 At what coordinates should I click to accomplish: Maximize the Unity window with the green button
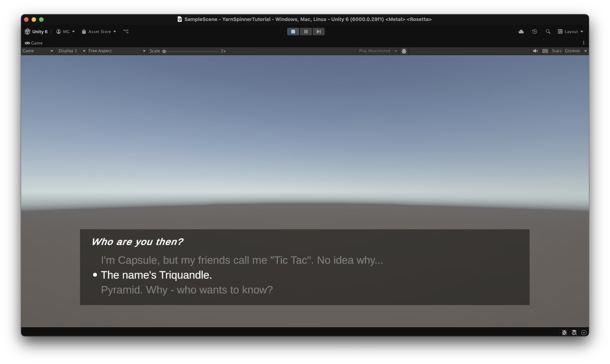pos(41,19)
